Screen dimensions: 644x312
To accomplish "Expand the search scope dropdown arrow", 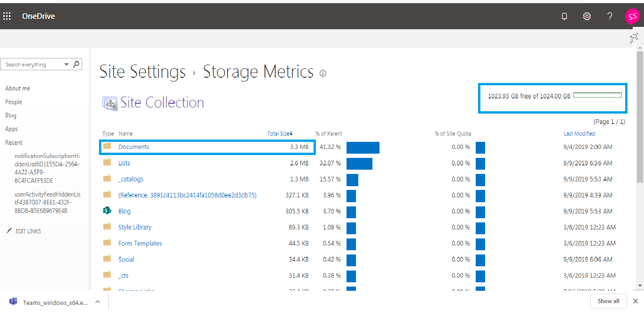I will pos(66,65).
